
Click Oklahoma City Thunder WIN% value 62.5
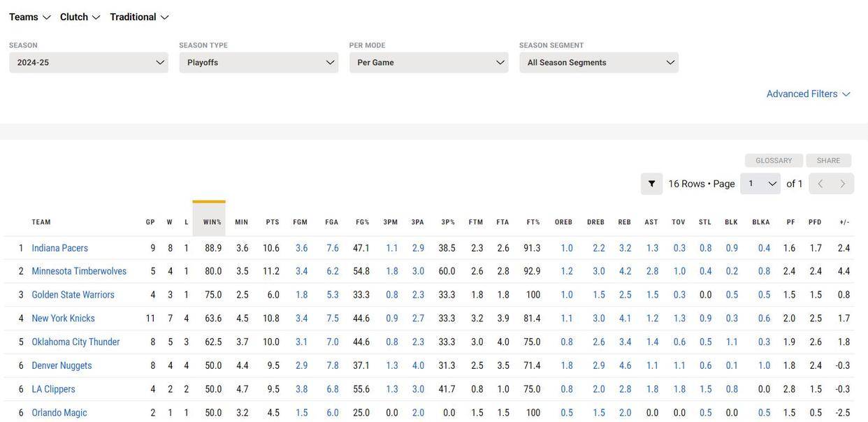(213, 342)
